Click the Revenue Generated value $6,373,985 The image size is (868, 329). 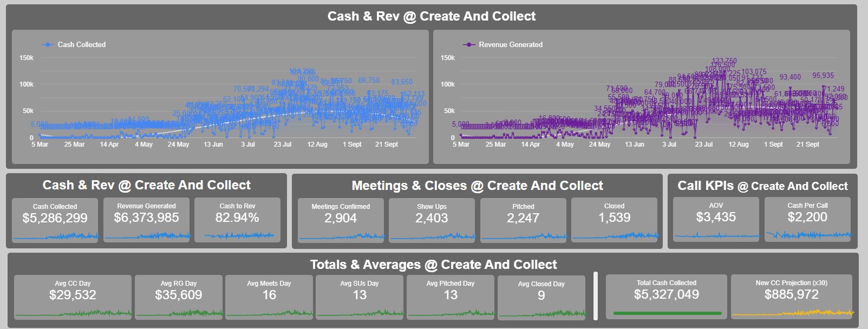click(146, 218)
